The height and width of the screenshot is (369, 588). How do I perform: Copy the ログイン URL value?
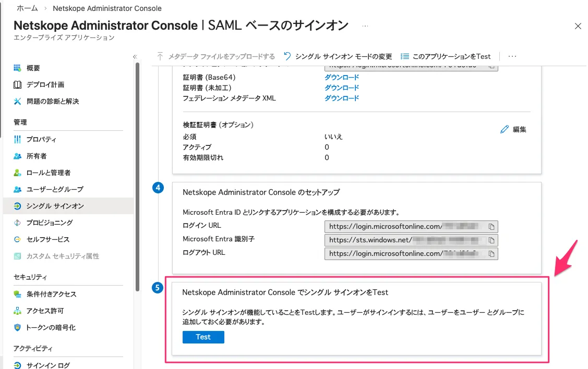(x=491, y=227)
